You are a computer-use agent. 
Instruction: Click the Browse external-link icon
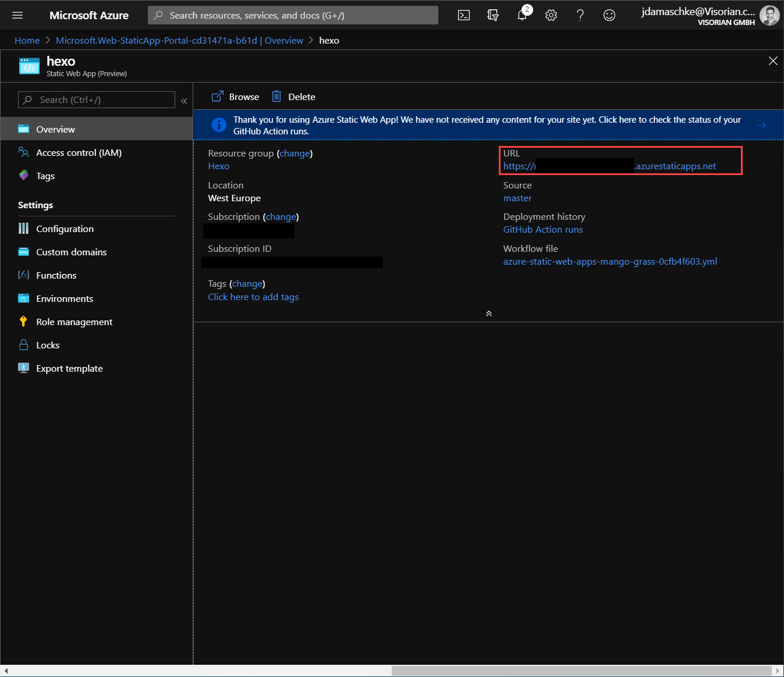[x=217, y=97]
